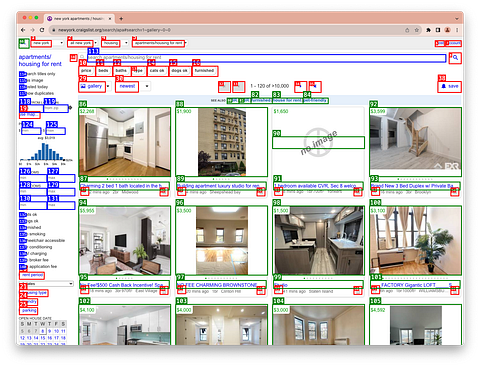
Task: Go to next results page arrow
Action: [300, 87]
